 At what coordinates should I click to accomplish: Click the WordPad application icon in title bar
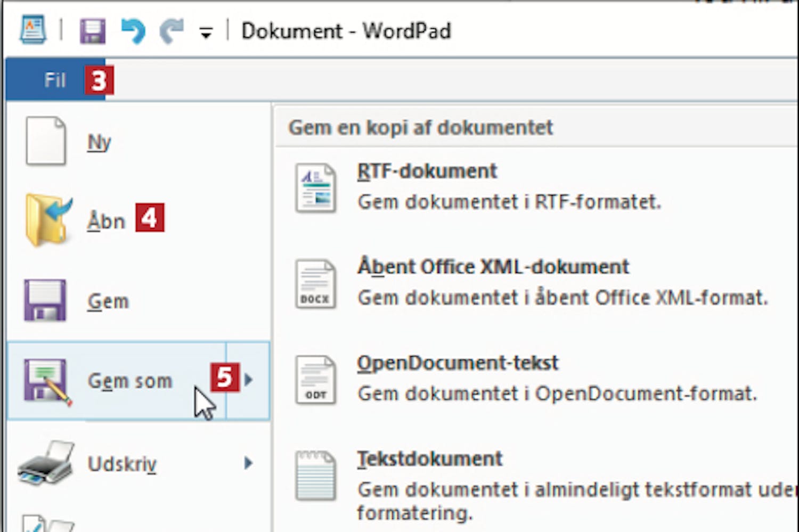click(x=33, y=29)
